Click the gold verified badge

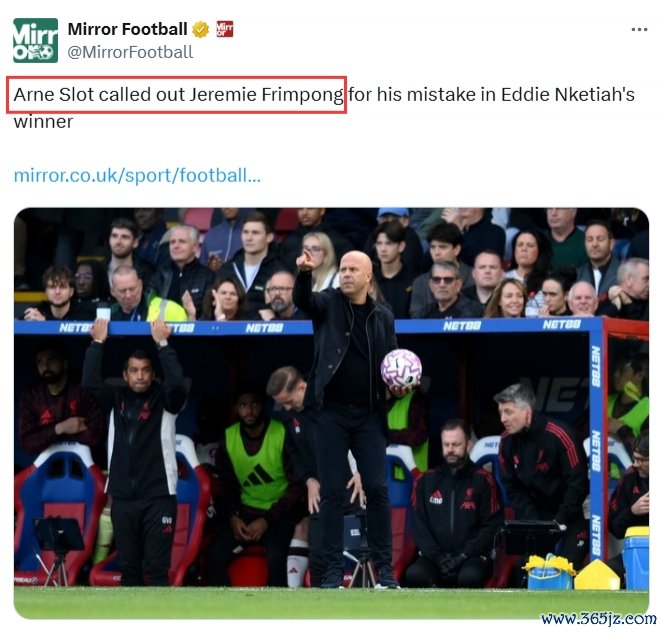[200, 29]
